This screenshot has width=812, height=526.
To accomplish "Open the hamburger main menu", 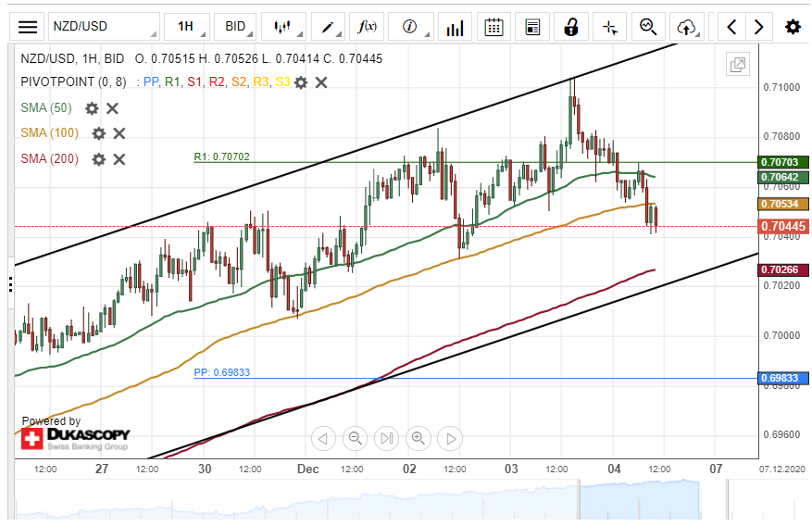I will [x=29, y=27].
